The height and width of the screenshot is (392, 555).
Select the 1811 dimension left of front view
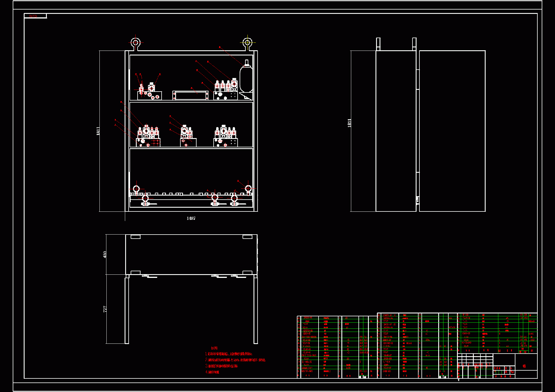point(98,131)
